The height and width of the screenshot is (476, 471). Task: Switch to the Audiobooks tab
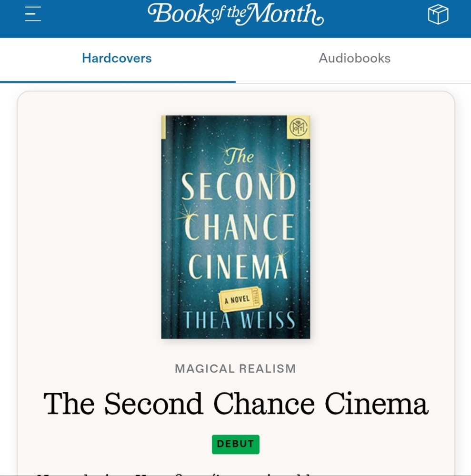coord(353,58)
